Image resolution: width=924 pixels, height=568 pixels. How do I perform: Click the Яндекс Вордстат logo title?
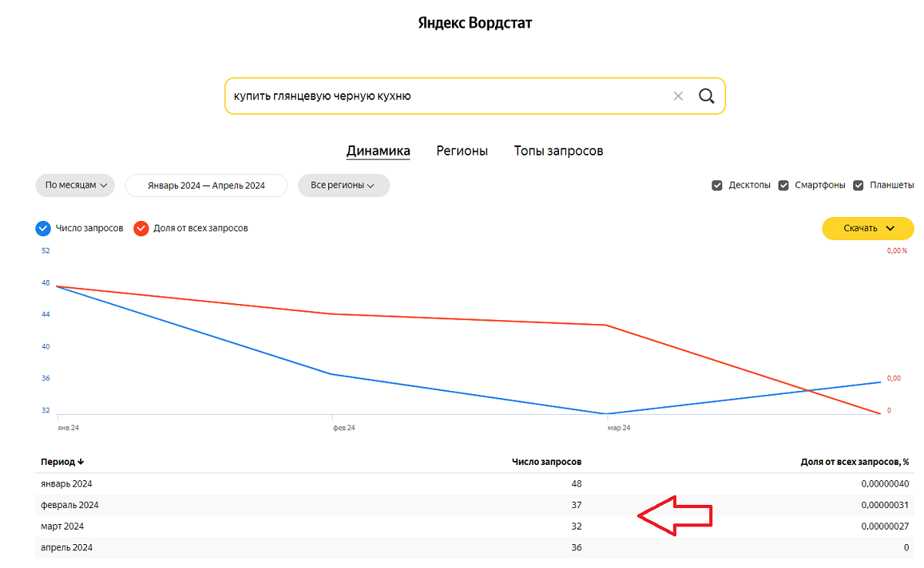(x=475, y=23)
